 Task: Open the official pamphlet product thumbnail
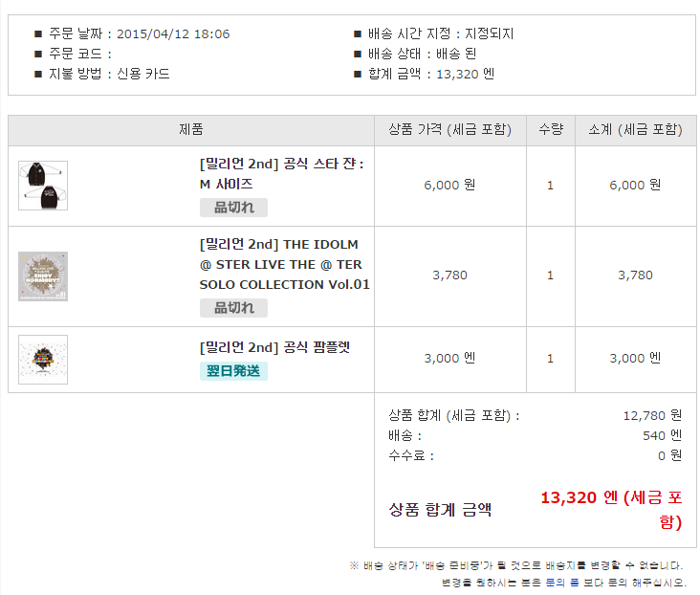tap(43, 360)
